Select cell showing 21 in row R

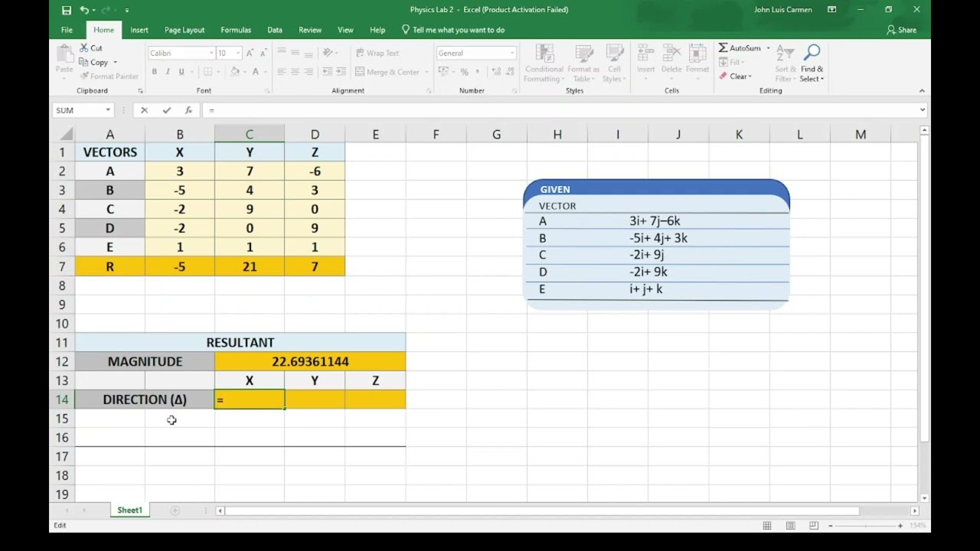pos(250,266)
